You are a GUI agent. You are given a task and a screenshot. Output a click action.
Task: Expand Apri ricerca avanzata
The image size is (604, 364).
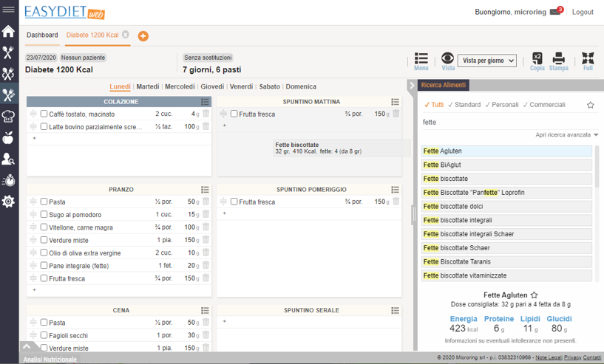(567, 135)
